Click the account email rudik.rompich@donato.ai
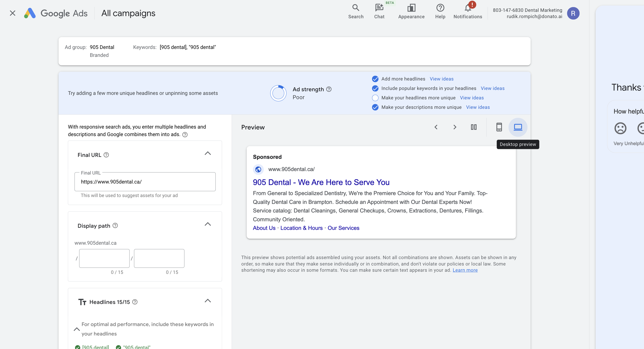This screenshot has height=349, width=644. point(534,17)
